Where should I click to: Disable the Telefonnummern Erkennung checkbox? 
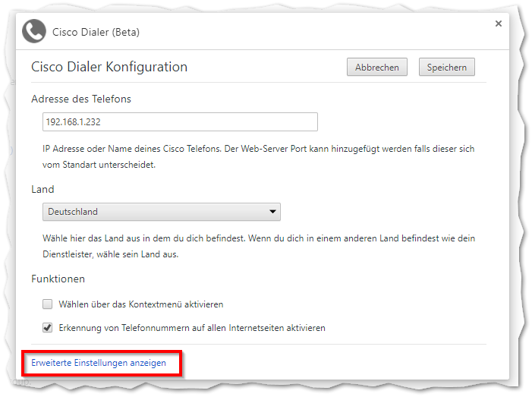click(x=47, y=328)
